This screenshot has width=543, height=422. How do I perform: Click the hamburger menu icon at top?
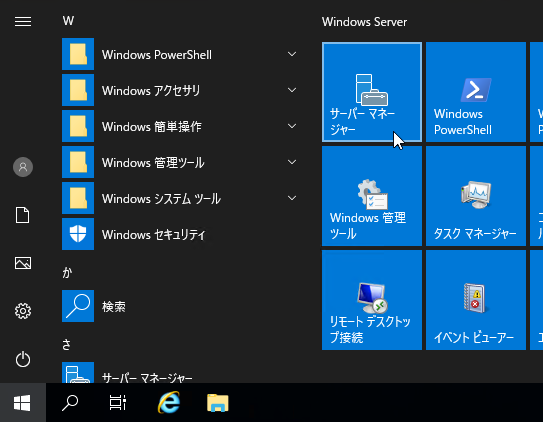point(23,21)
